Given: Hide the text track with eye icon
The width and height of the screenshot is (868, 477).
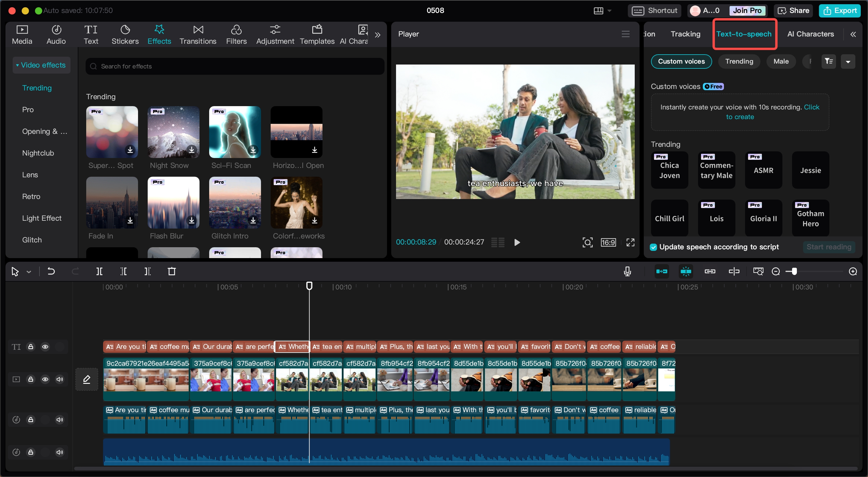Looking at the screenshot, I should tap(45, 346).
